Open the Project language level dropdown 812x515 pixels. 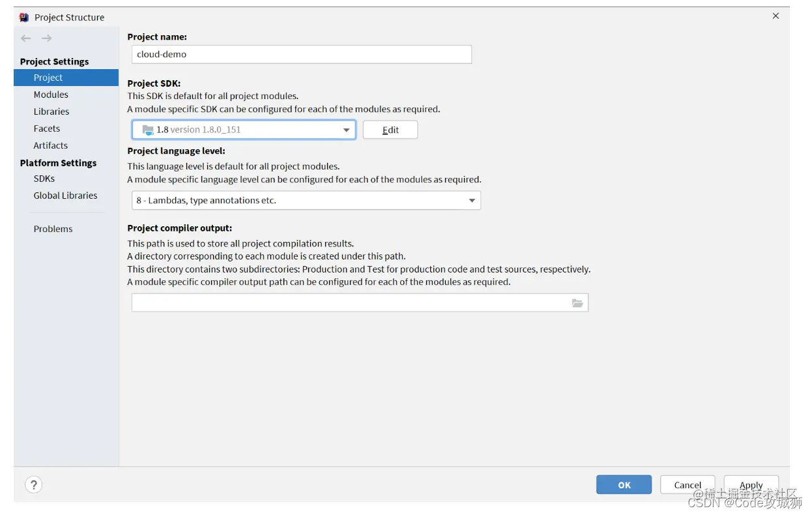point(306,201)
